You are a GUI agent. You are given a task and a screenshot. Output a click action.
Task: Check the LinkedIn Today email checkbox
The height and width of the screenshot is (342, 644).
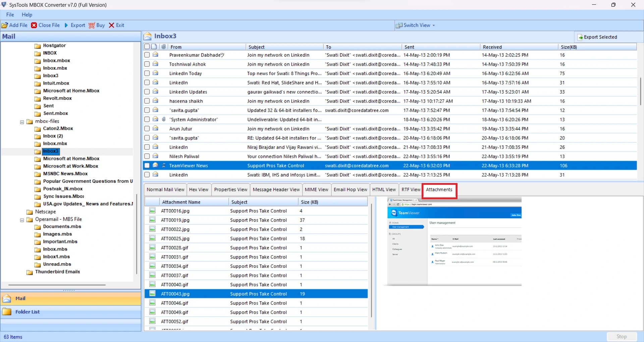click(147, 73)
